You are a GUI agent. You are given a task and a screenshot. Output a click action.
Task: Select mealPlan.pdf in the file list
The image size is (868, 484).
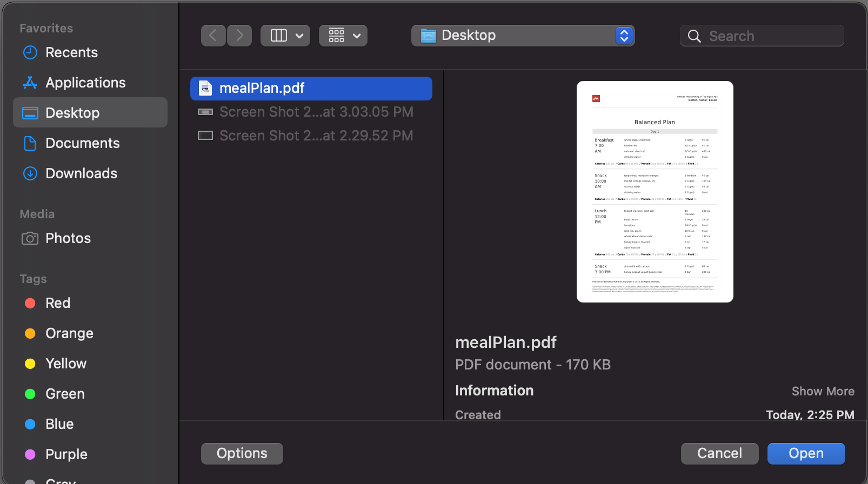tap(311, 88)
